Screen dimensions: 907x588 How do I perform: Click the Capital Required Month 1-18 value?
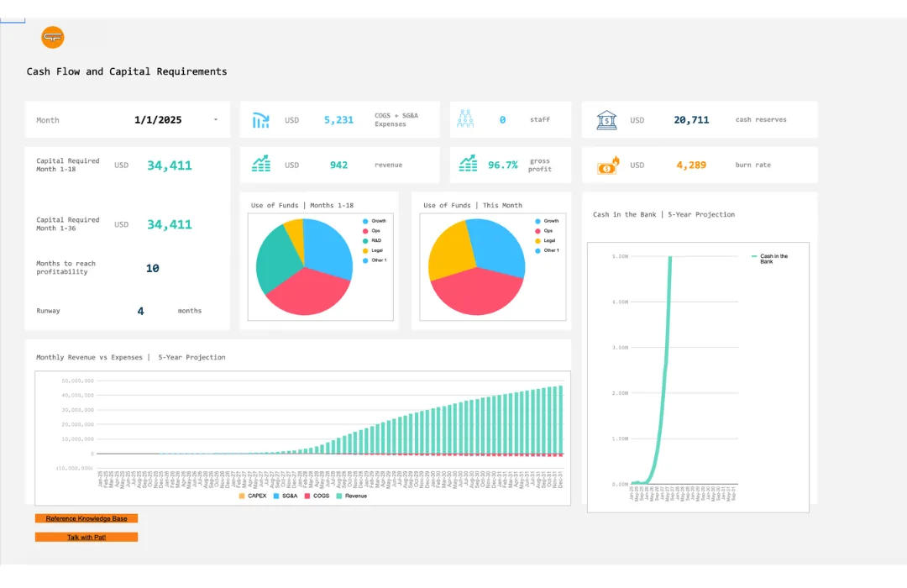[x=170, y=165]
